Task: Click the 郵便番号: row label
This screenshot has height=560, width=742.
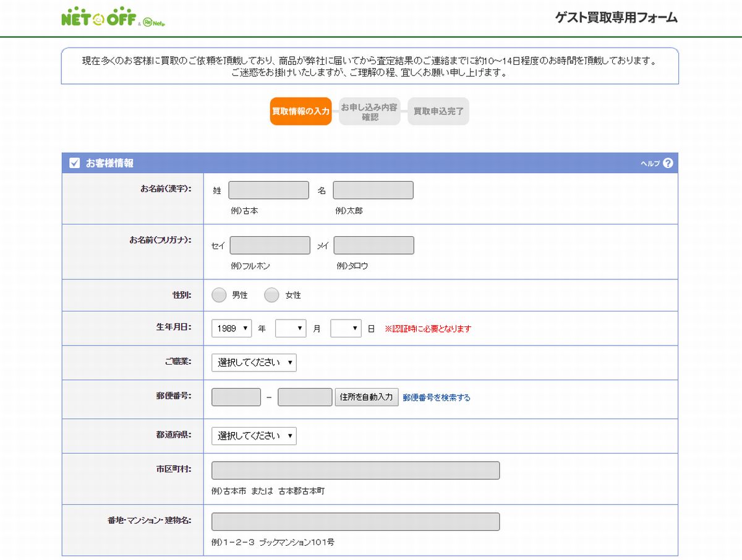Action: (x=174, y=396)
